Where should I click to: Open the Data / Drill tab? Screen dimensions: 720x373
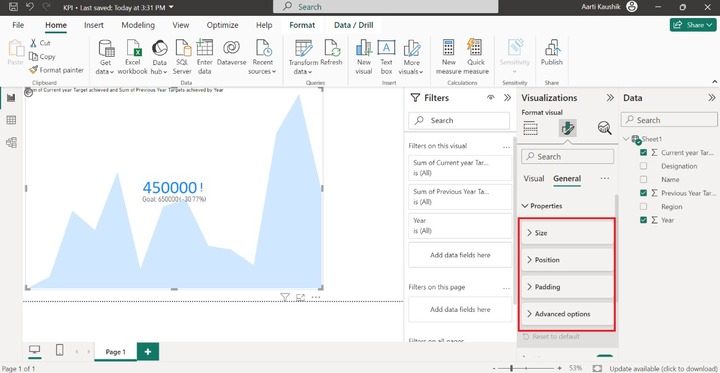354,25
